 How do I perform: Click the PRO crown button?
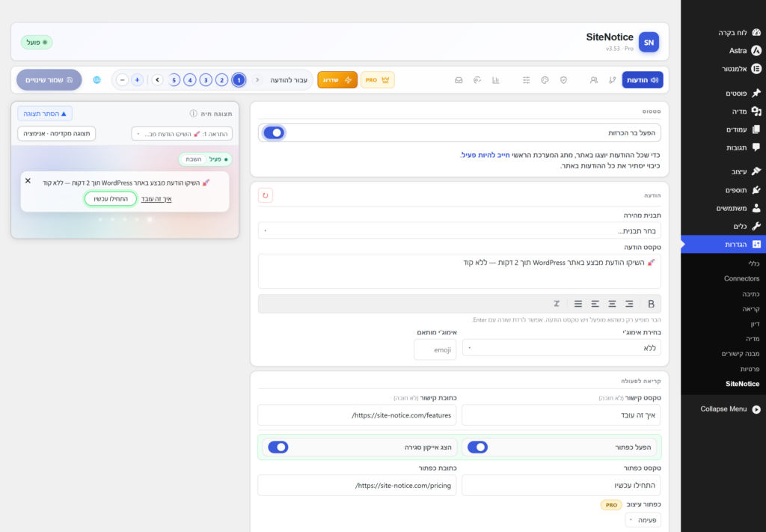[x=378, y=80]
